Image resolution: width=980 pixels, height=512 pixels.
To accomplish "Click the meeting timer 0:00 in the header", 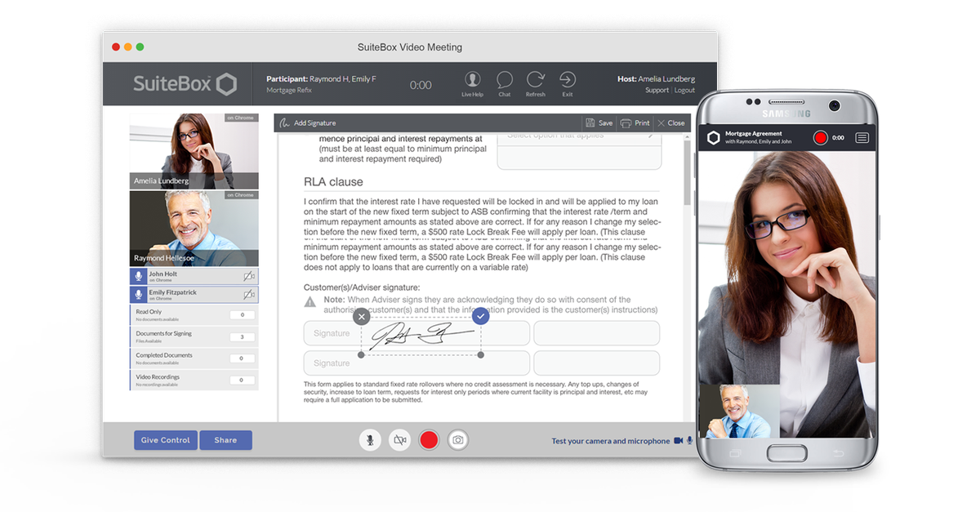I will point(421,85).
